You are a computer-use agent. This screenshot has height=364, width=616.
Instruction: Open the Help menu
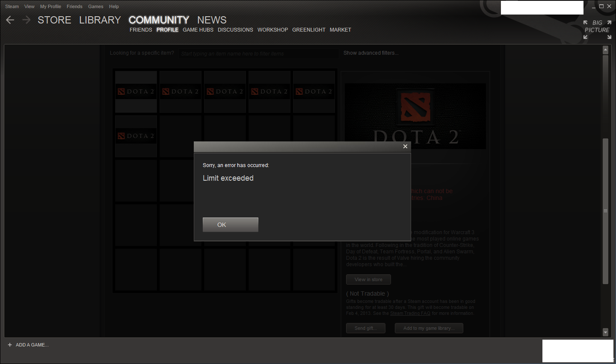tap(114, 6)
